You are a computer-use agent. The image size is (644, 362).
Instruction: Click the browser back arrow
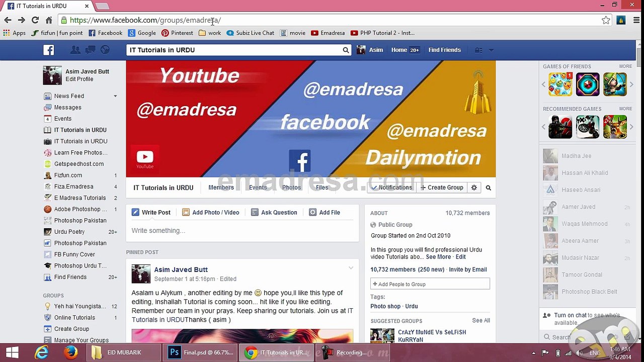pyautogui.click(x=8, y=20)
